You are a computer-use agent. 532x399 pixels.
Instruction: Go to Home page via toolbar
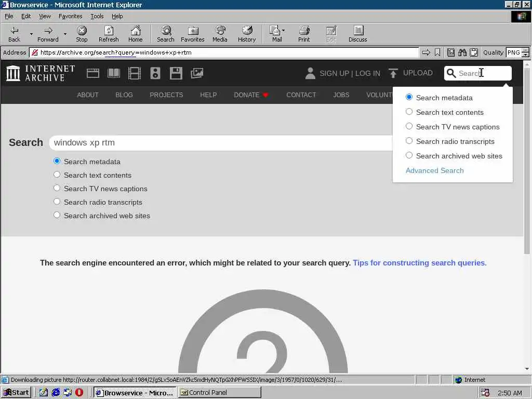click(x=136, y=34)
